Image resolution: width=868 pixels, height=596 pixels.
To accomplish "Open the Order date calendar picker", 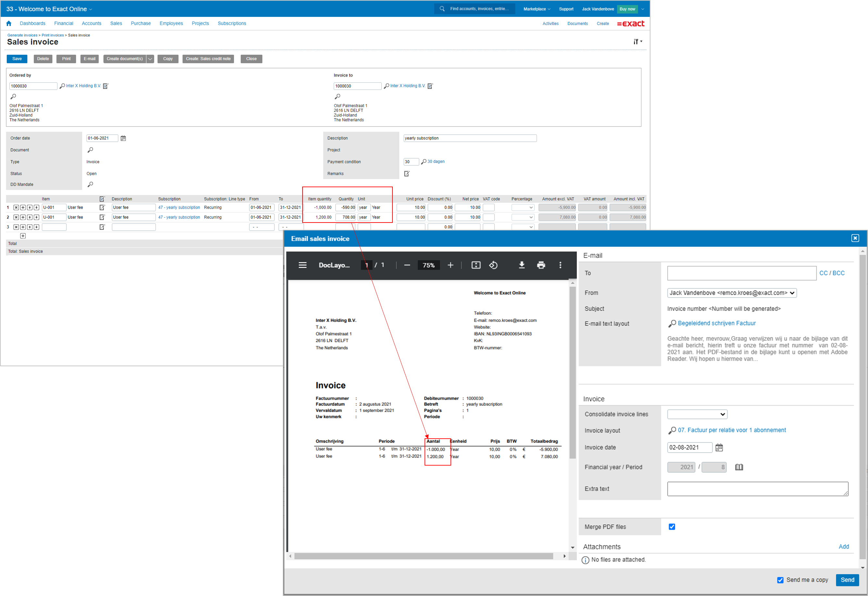I will click(x=123, y=139).
